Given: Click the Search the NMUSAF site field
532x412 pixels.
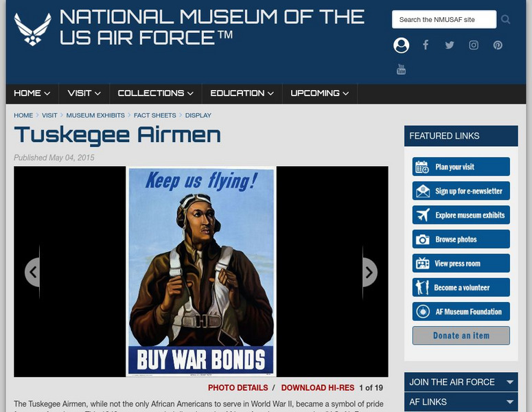Looking at the screenshot, I should [444, 19].
